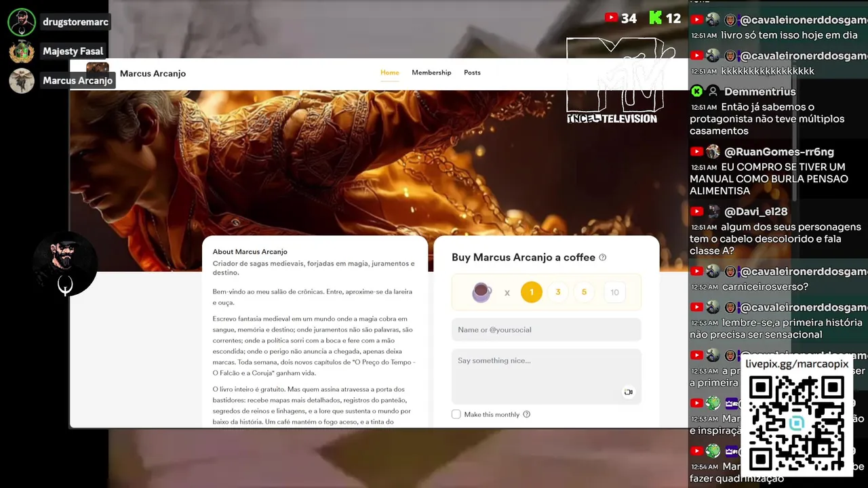Click the 'kkkkkkkkkkkkkkkk' chat message
Viewport: 868px width, 488px height.
[x=768, y=71]
